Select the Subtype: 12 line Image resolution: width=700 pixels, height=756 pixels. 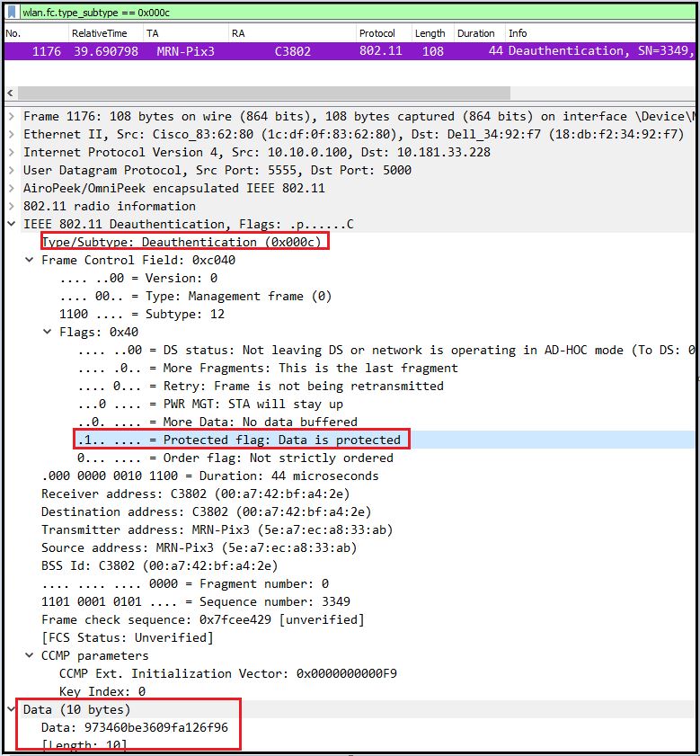click(x=142, y=314)
